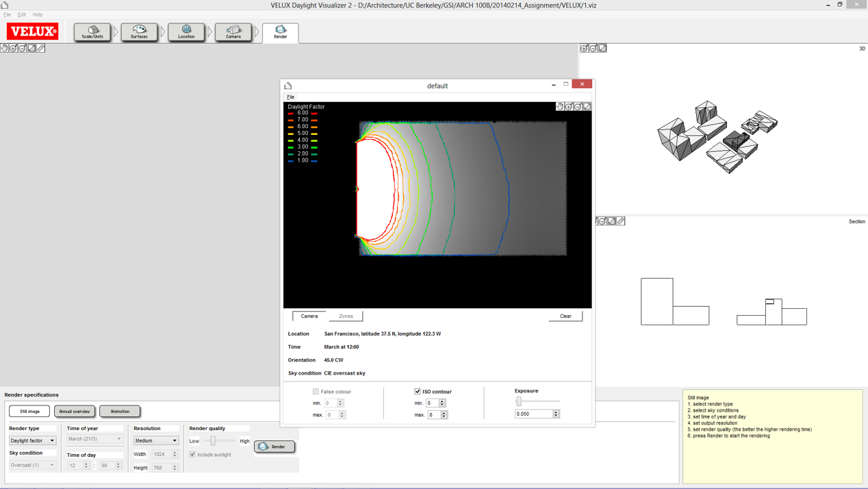Viewport: 868px width, 489px height.
Task: Open the main File menu
Action: [x=7, y=14]
